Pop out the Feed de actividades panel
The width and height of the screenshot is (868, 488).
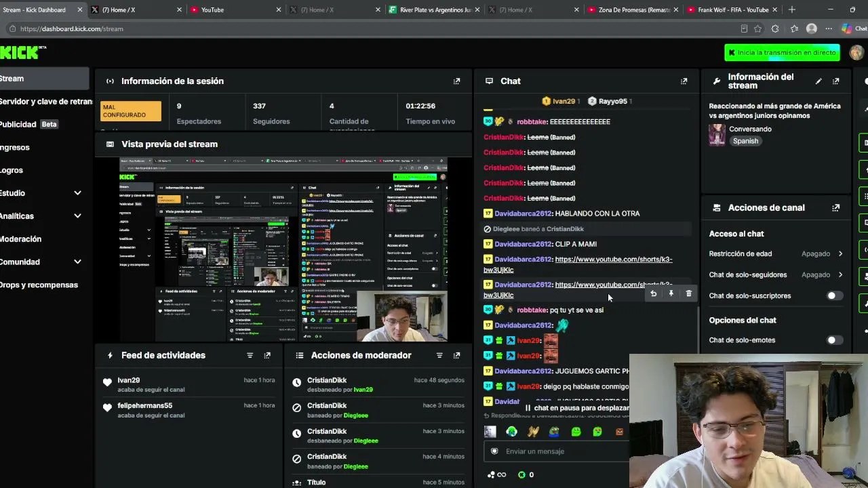pyautogui.click(x=267, y=355)
